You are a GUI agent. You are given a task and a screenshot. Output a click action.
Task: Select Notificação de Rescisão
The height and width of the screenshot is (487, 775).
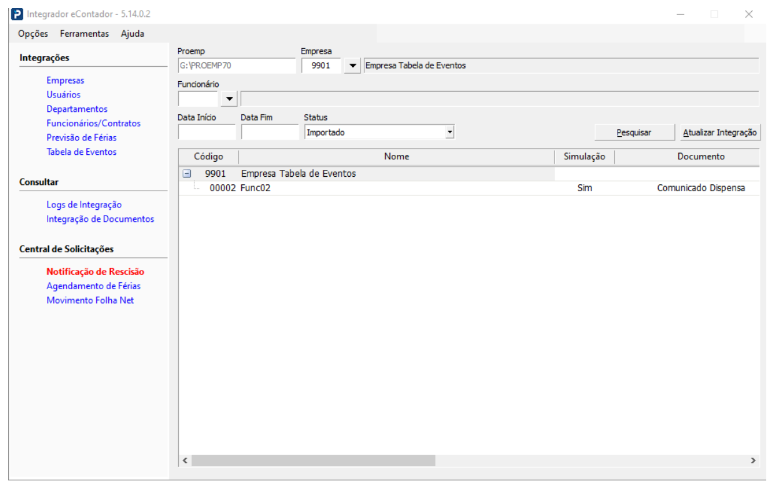pyautogui.click(x=95, y=271)
